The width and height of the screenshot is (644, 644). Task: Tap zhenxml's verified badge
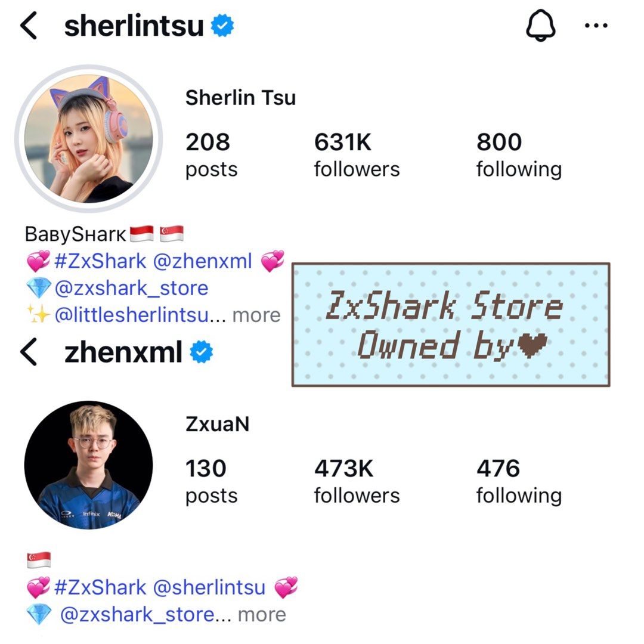(202, 352)
